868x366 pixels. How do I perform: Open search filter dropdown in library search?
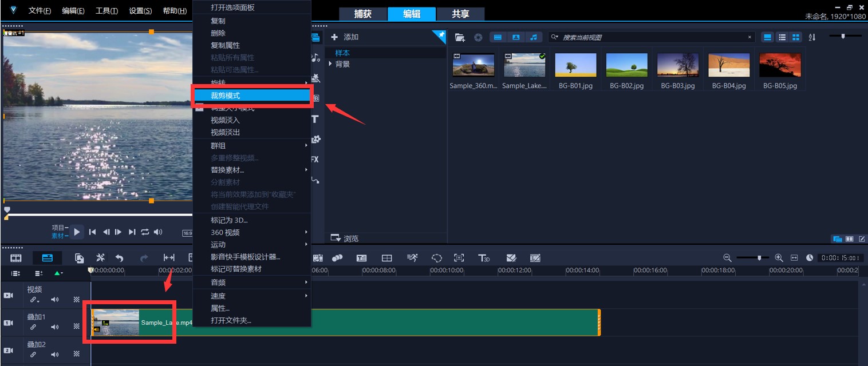554,37
